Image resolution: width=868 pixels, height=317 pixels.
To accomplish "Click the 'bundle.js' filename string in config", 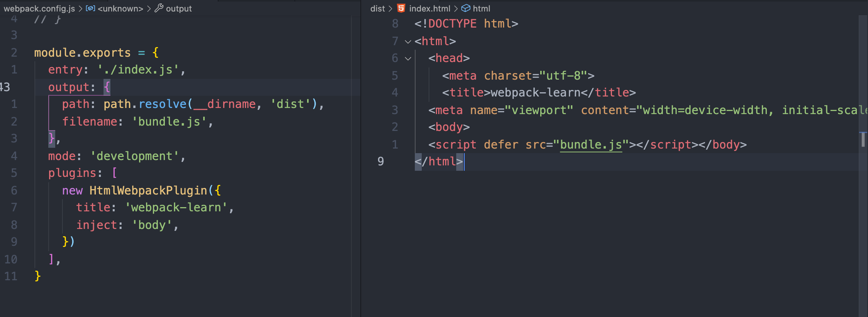I will (169, 122).
